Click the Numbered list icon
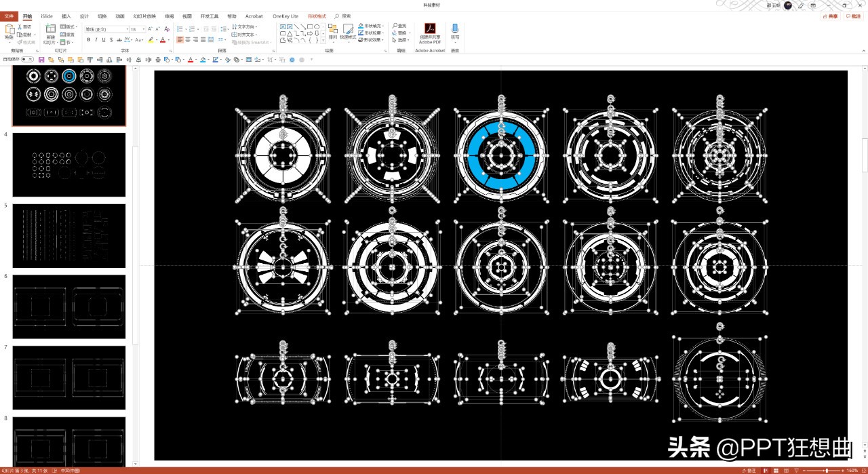The image size is (868, 474). [191, 29]
